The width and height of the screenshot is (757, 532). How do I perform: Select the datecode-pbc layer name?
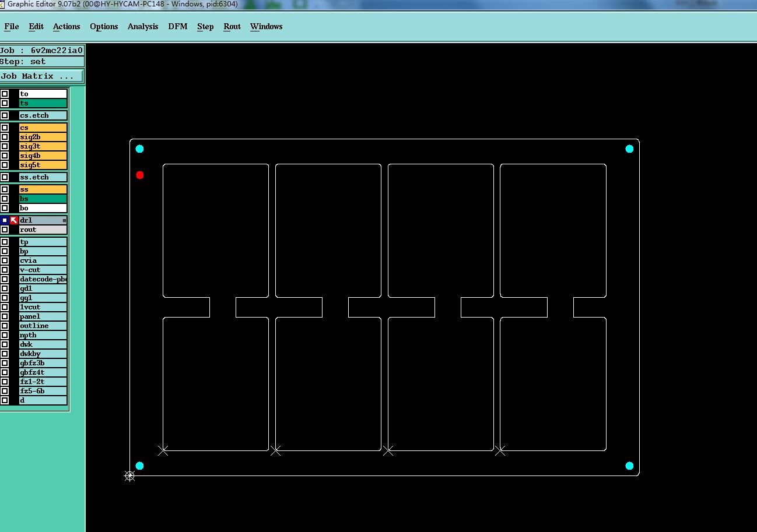point(43,279)
